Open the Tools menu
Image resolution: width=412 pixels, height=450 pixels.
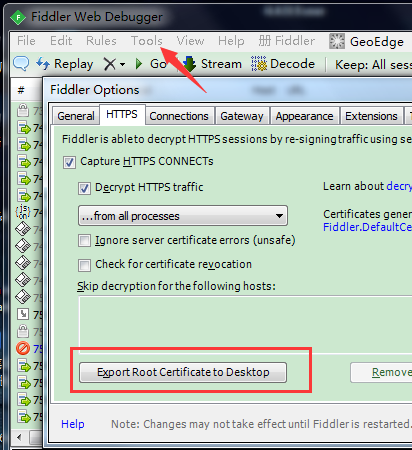click(147, 41)
